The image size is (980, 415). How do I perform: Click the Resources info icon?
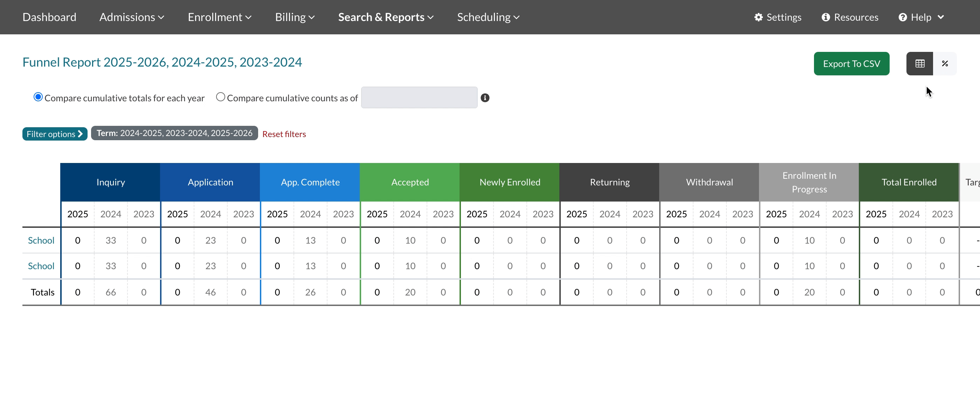[825, 17]
